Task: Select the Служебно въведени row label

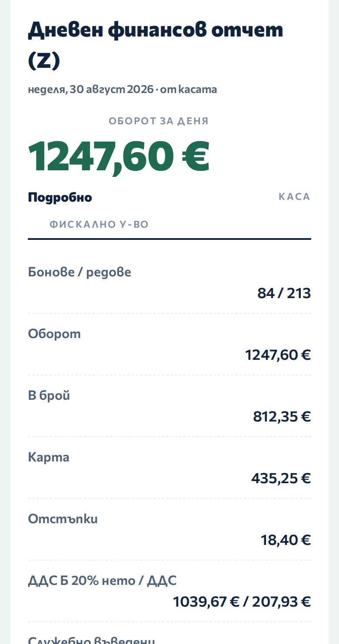Action: point(91,640)
